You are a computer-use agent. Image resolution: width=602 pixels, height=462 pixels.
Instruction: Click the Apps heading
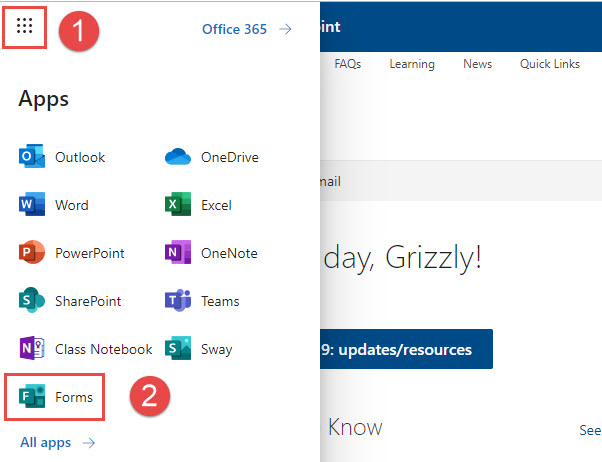click(x=43, y=99)
